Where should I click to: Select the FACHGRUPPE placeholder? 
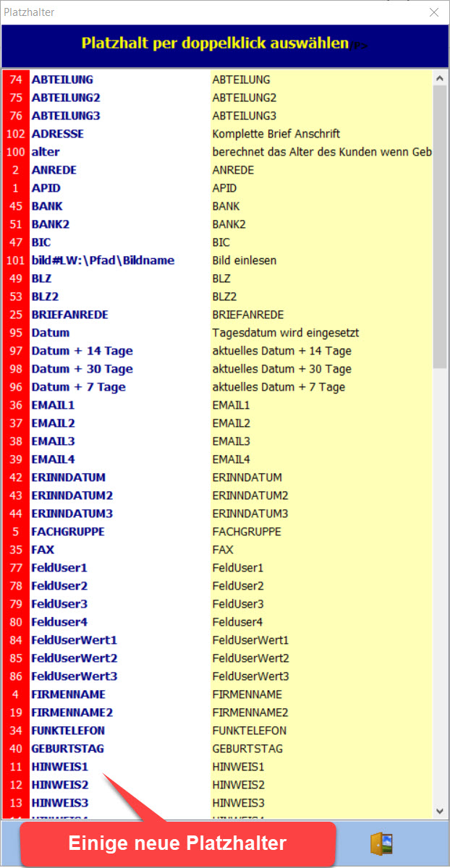pyautogui.click(x=68, y=532)
